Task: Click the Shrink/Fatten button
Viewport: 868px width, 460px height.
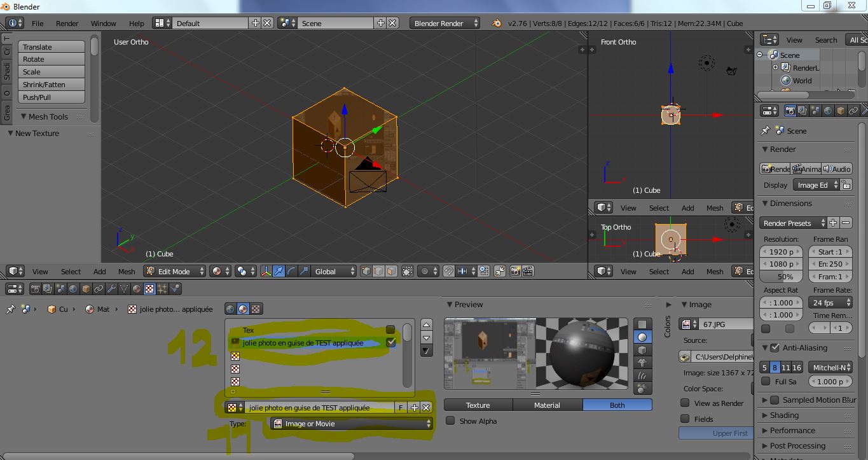Action: [x=52, y=85]
